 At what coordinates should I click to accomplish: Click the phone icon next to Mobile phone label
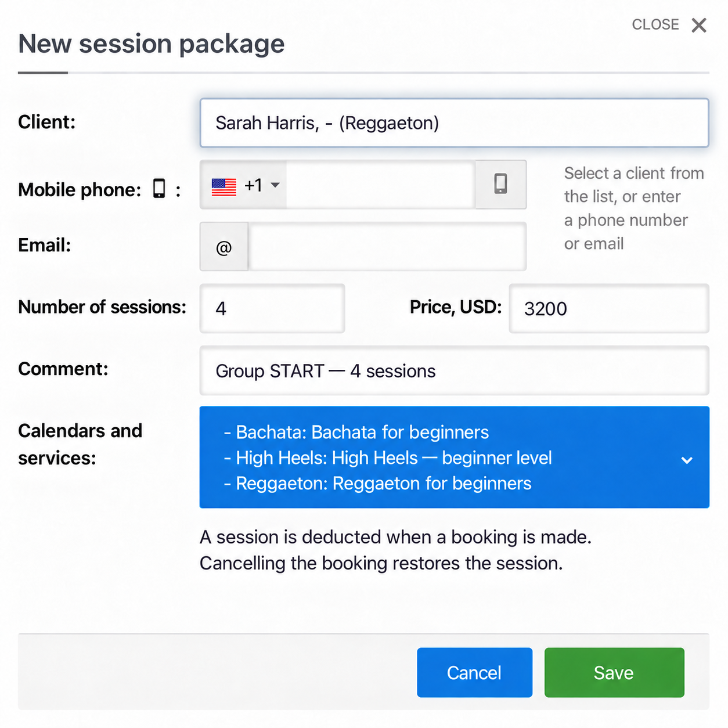coord(159,189)
